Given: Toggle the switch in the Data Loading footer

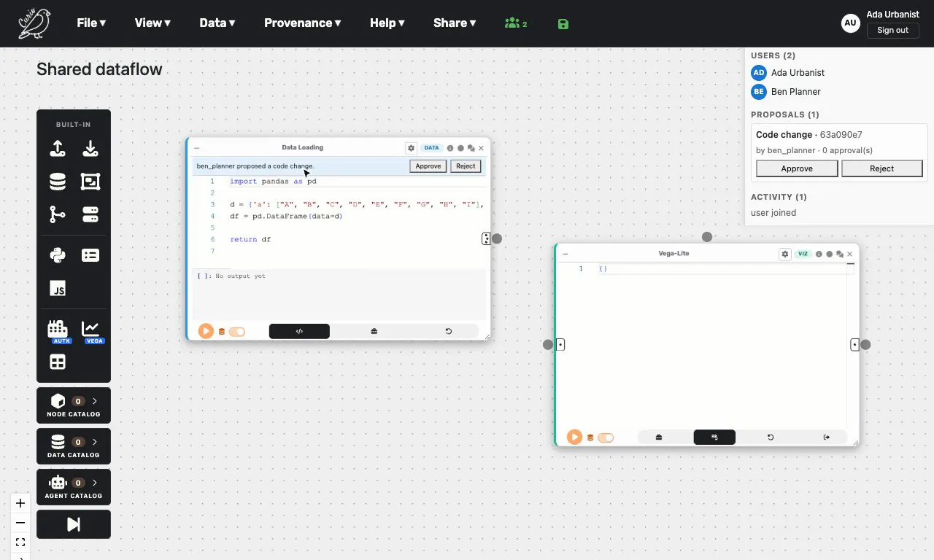Looking at the screenshot, I should tap(236, 332).
